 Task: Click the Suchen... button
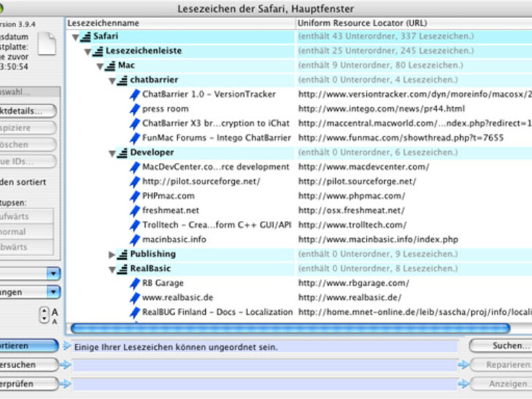point(500,346)
